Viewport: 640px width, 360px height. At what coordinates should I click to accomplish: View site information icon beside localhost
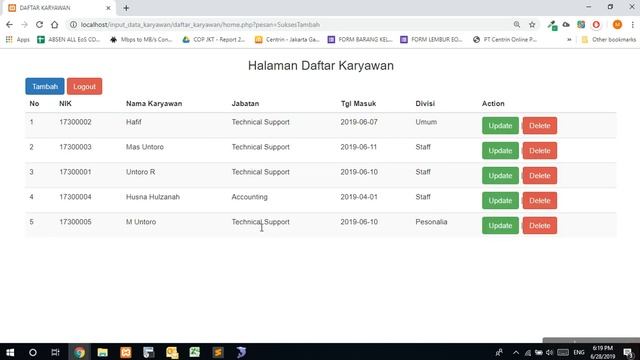[x=73, y=24]
